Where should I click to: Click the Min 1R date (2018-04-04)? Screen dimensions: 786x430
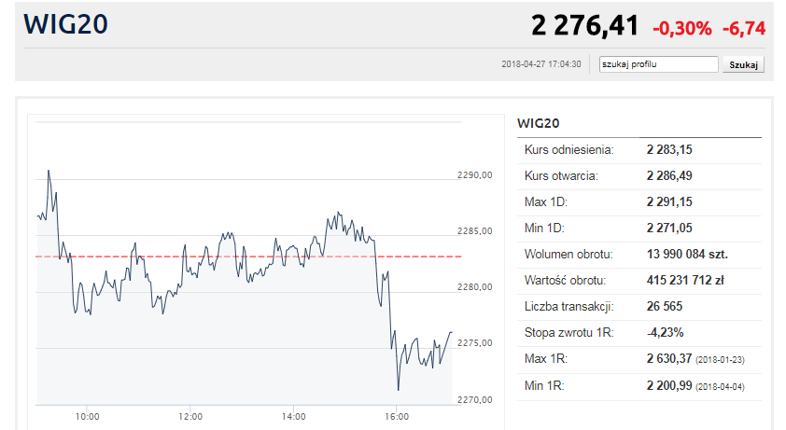click(x=722, y=385)
